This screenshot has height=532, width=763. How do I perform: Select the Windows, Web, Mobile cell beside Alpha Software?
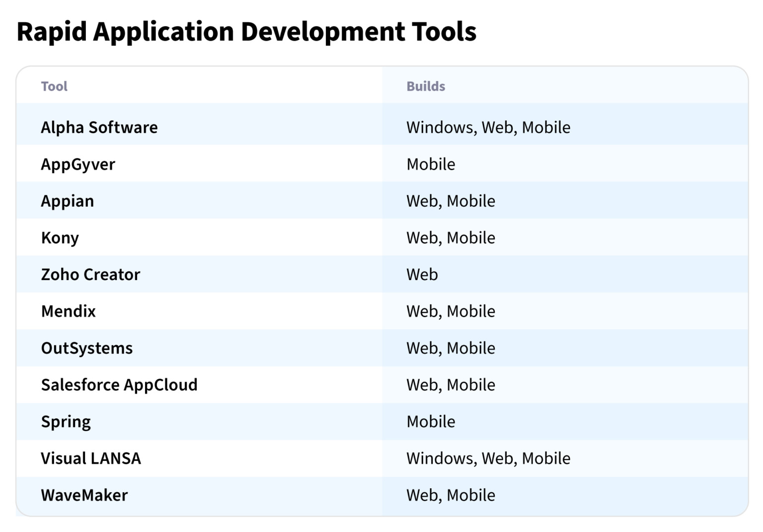tap(488, 127)
